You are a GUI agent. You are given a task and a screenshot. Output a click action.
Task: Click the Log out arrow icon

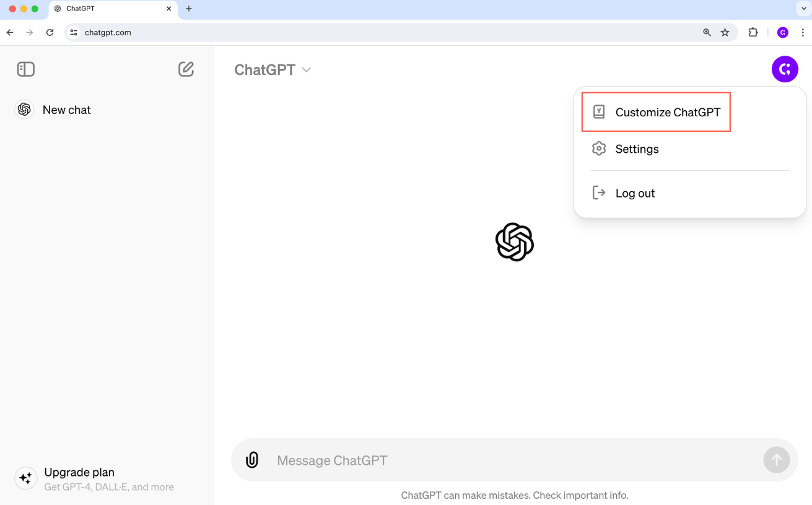point(599,192)
